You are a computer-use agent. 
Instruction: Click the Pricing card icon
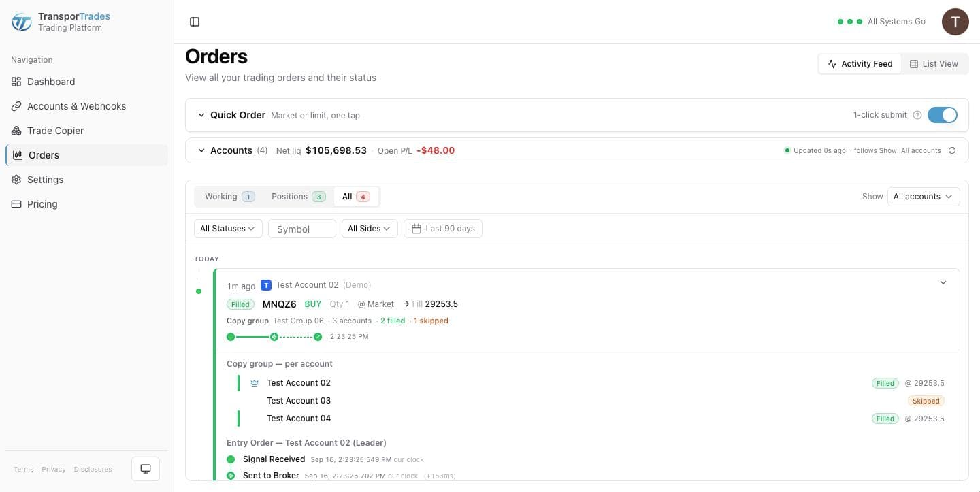[16, 204]
